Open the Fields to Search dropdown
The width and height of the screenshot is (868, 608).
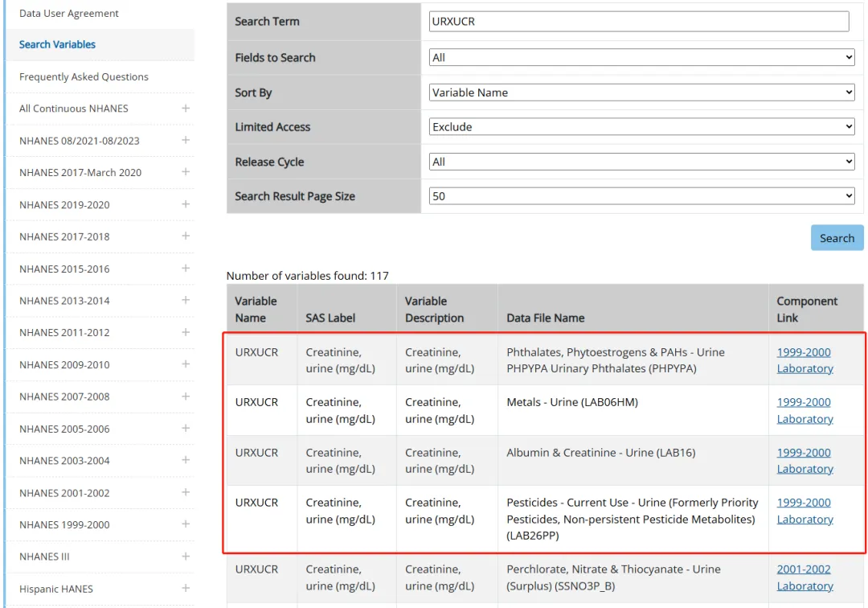[641, 58]
